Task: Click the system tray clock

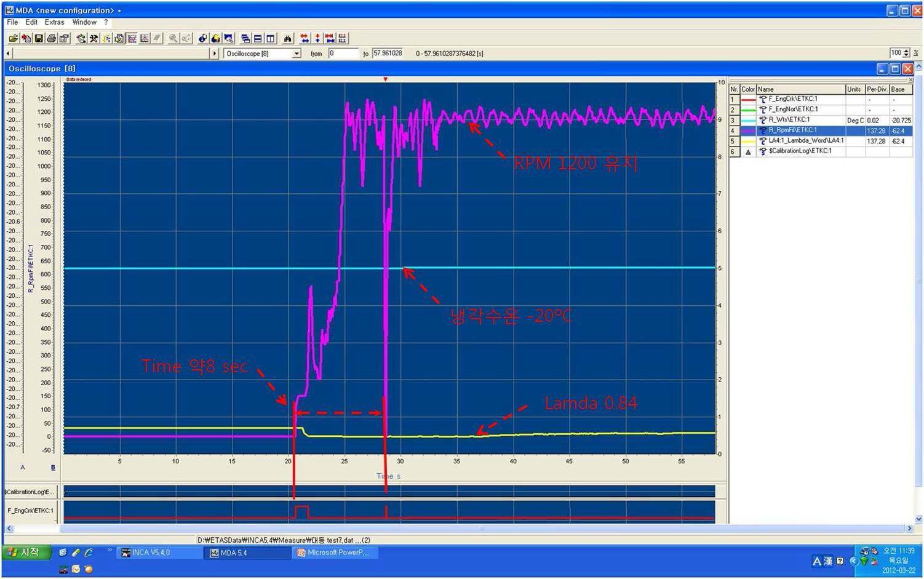Action: click(899, 561)
